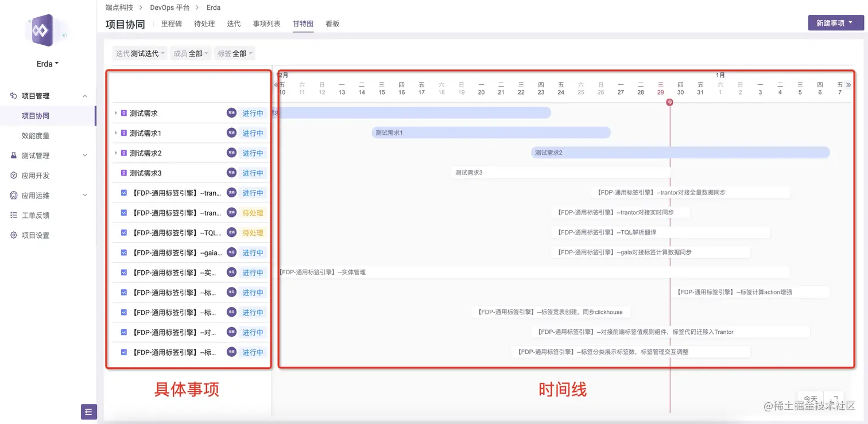Toggle task checkbox of --实... row
The width and height of the screenshot is (868, 424).
124,273
